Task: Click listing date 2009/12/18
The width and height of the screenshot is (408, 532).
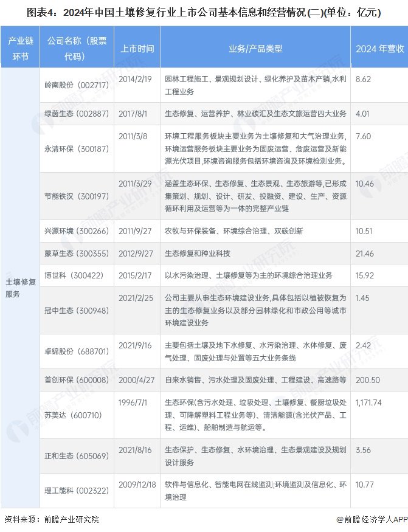Action: (x=137, y=485)
